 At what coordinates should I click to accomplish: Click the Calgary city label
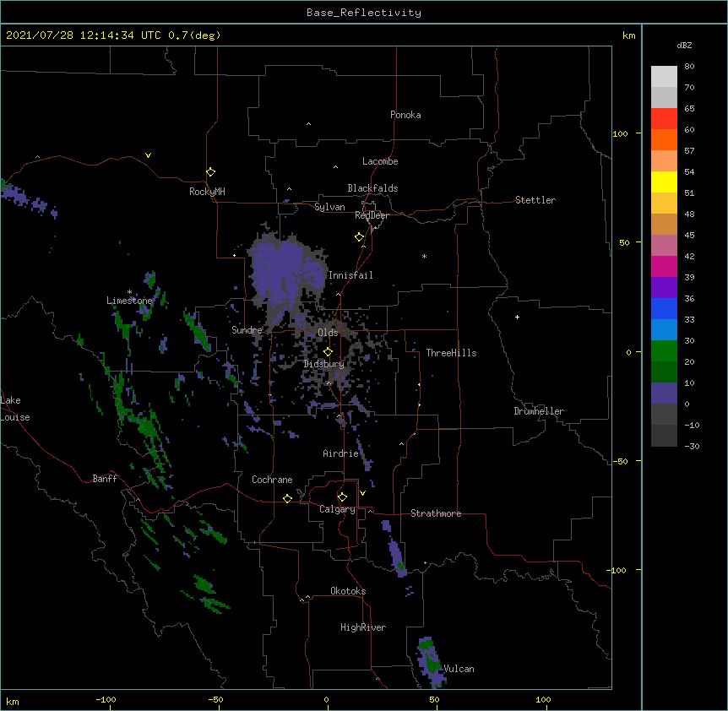click(337, 509)
